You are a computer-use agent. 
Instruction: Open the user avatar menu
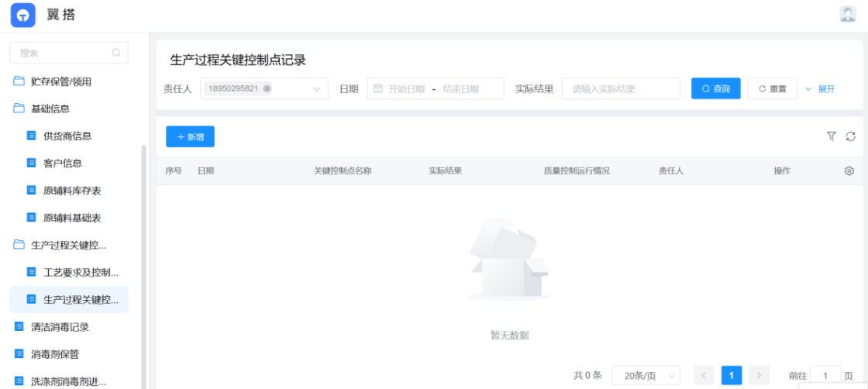point(848,14)
